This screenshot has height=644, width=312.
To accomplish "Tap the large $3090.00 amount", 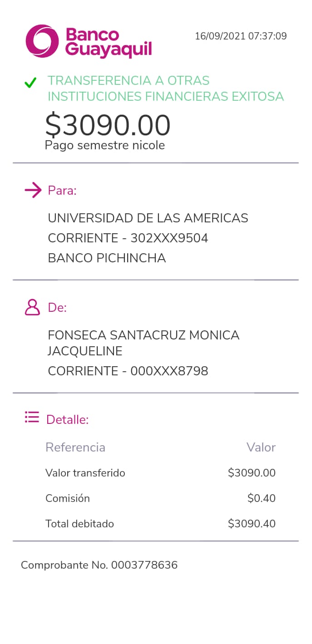I will point(108,125).
